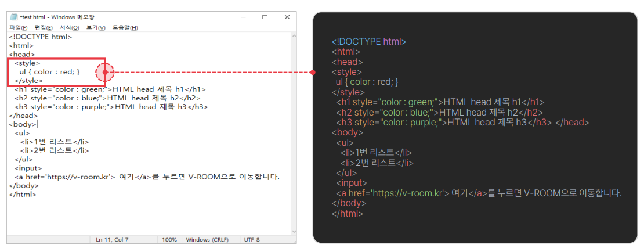Screen dimensions: 644x252
Task: Click the h3 color purple line in Notepad
Action: point(111,106)
